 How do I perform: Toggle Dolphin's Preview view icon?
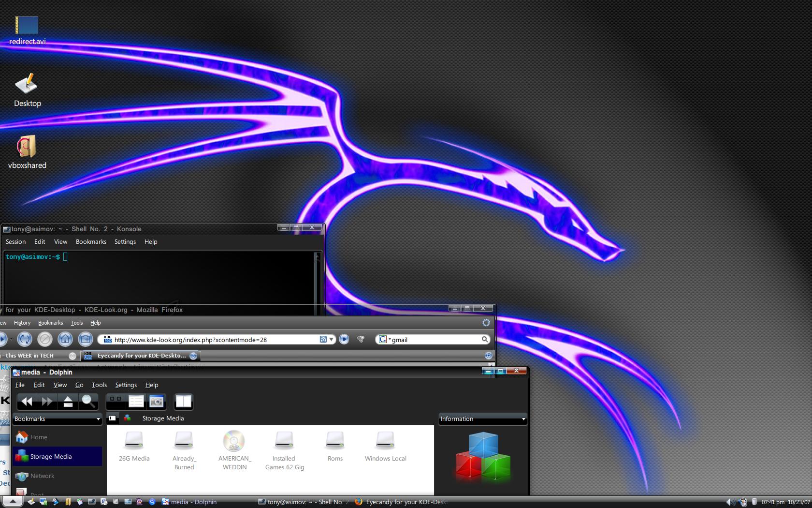tap(157, 401)
